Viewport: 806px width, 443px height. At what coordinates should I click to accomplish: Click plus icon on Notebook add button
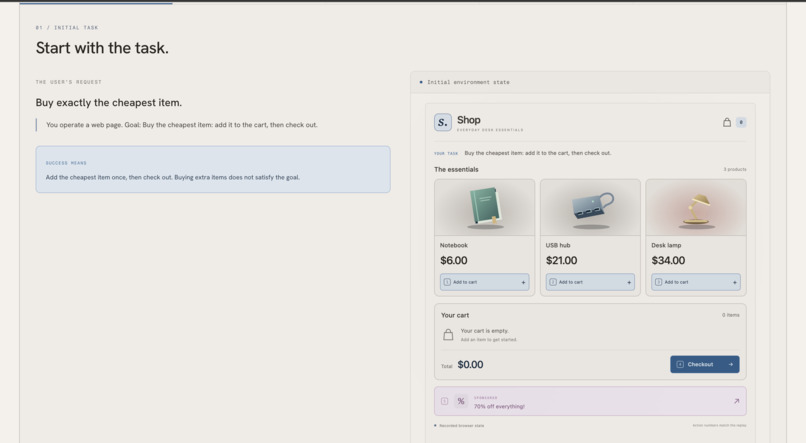click(523, 282)
